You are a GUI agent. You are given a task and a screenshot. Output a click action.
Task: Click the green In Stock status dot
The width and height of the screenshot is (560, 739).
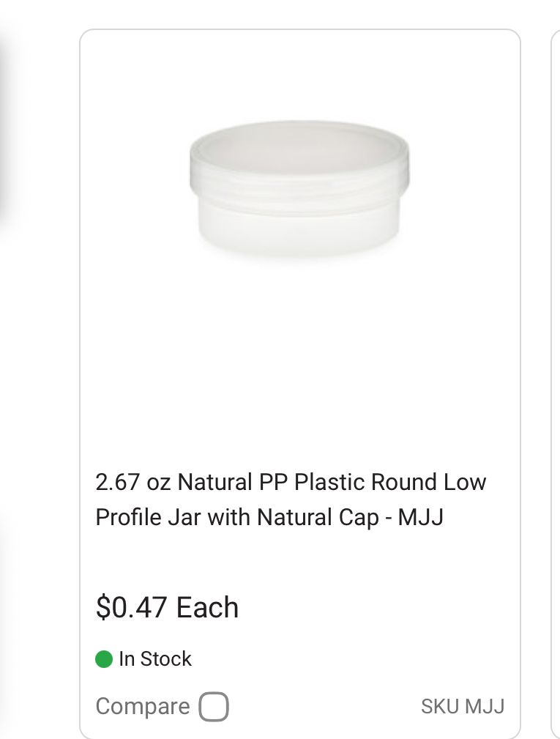104,659
